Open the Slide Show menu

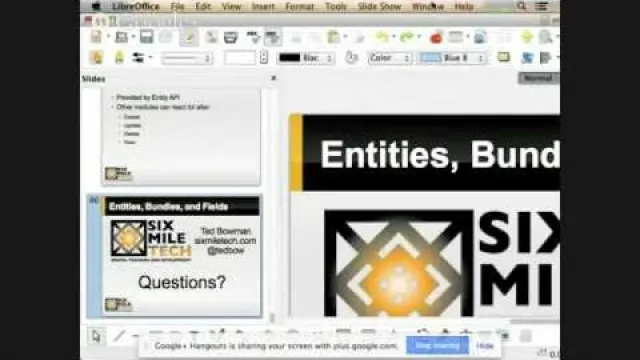tap(379, 7)
